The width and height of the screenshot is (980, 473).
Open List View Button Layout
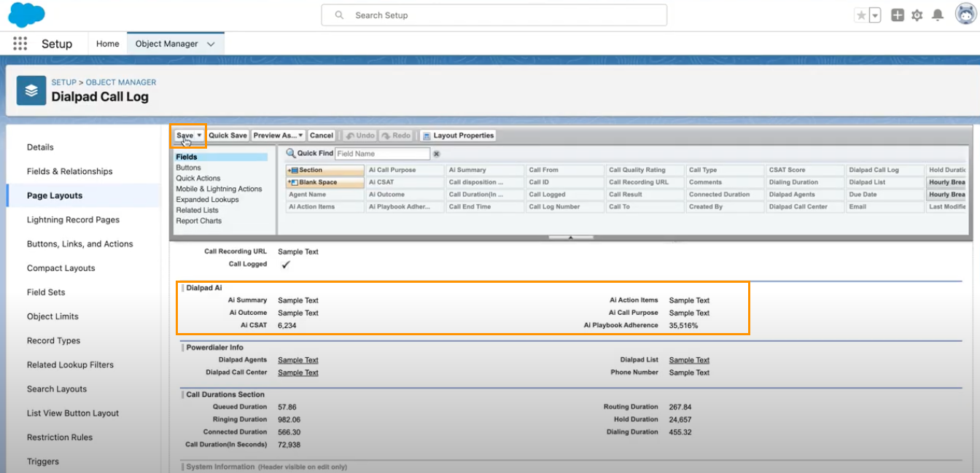(x=73, y=413)
